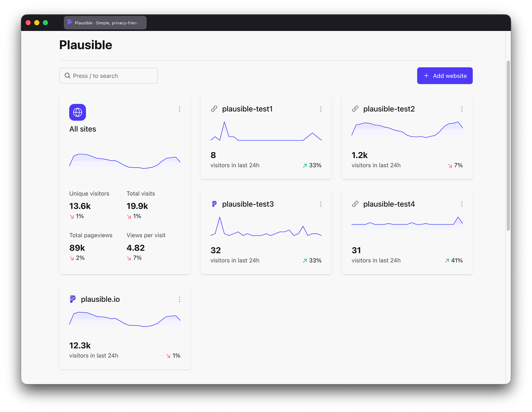The width and height of the screenshot is (532, 412).
Task: Click the link icon beside plausible-test1
Action: point(214,109)
